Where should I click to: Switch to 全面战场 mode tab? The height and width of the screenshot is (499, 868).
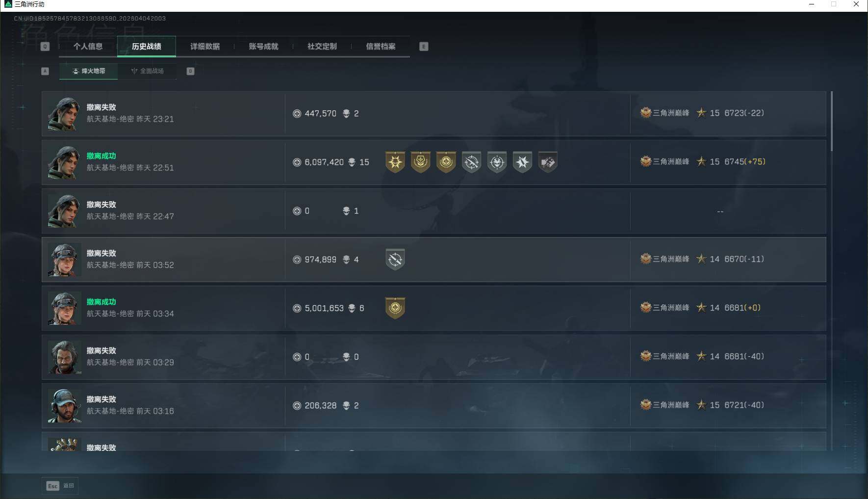(147, 71)
